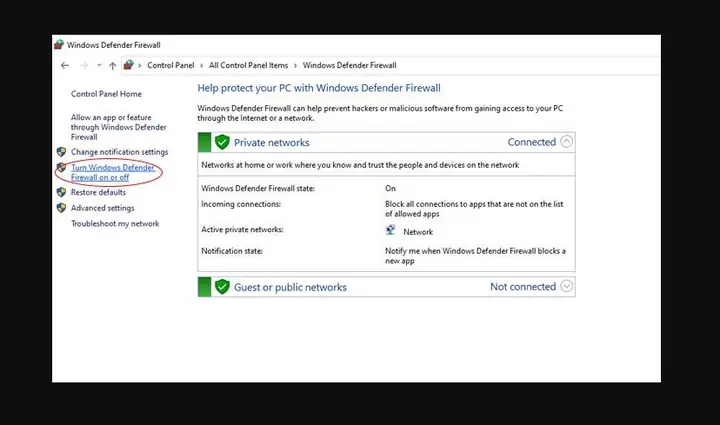Click the Network icon for active private networks
This screenshot has height=425, width=720.
(390, 230)
